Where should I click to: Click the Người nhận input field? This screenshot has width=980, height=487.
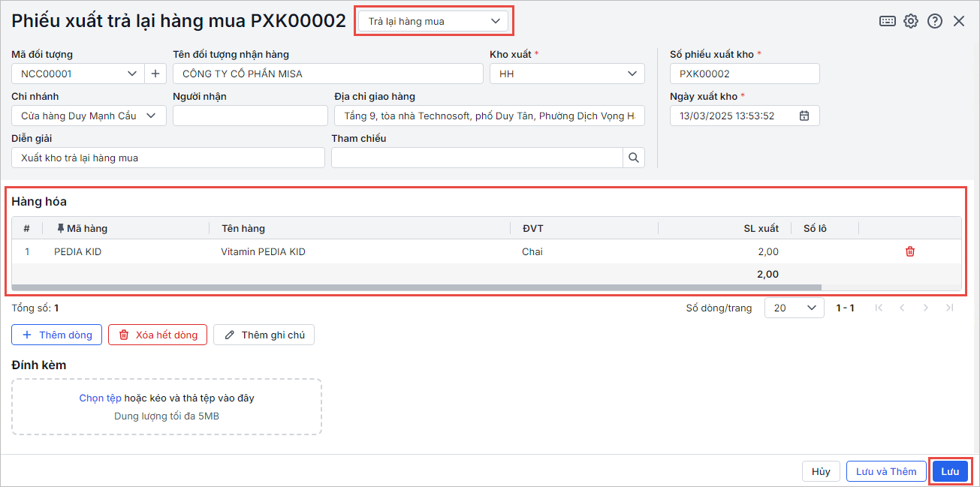(x=250, y=116)
